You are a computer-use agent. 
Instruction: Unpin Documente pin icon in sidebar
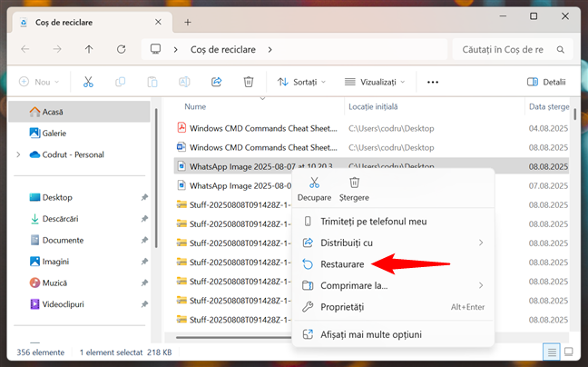click(144, 240)
